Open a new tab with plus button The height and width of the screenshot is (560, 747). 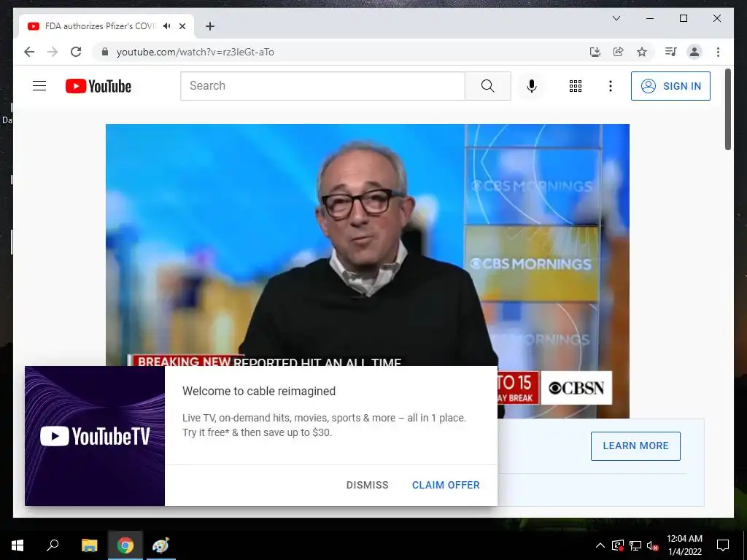coord(210,26)
